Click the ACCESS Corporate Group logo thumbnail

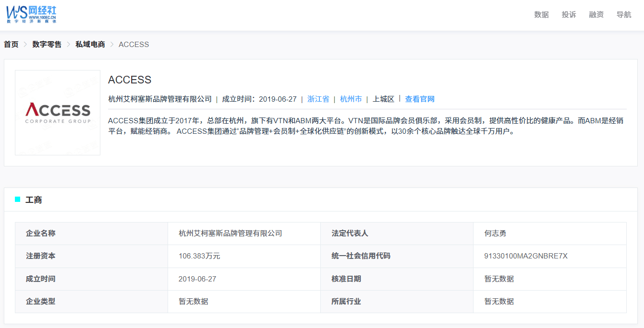pyautogui.click(x=58, y=113)
